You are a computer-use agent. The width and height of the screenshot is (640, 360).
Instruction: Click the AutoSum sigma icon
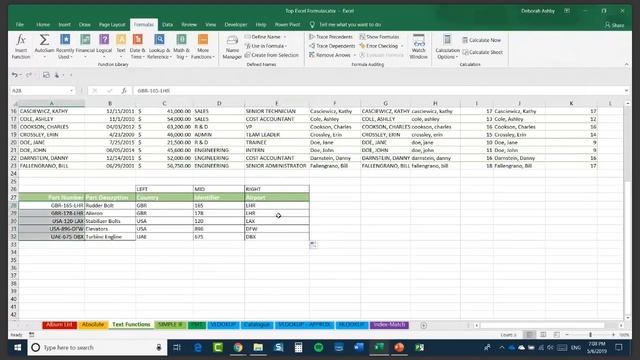click(44, 40)
